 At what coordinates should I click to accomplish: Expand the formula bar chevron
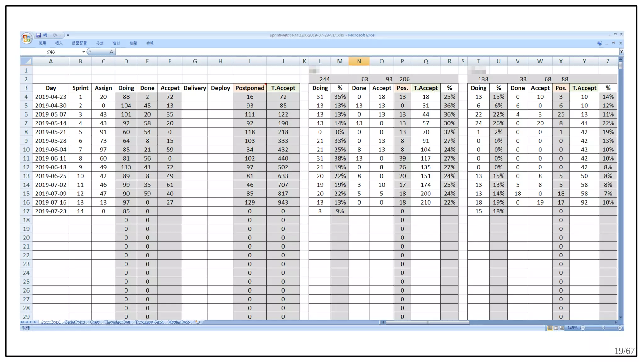pyautogui.click(x=621, y=52)
